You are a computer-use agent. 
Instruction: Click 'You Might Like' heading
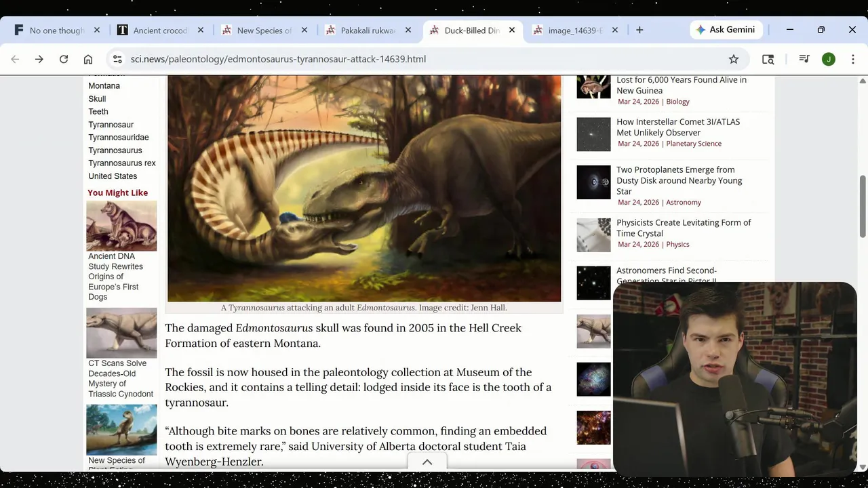(117, 193)
